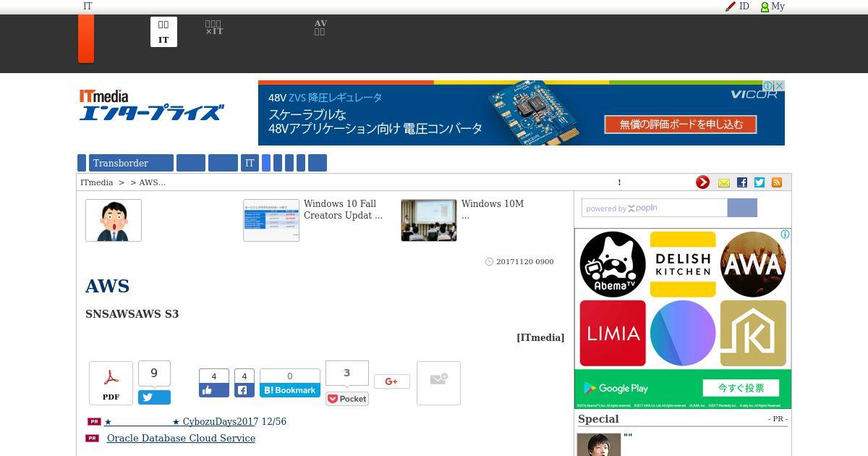Open the Delish Kitchen app icon
The width and height of the screenshot is (868, 456).
[x=683, y=264]
